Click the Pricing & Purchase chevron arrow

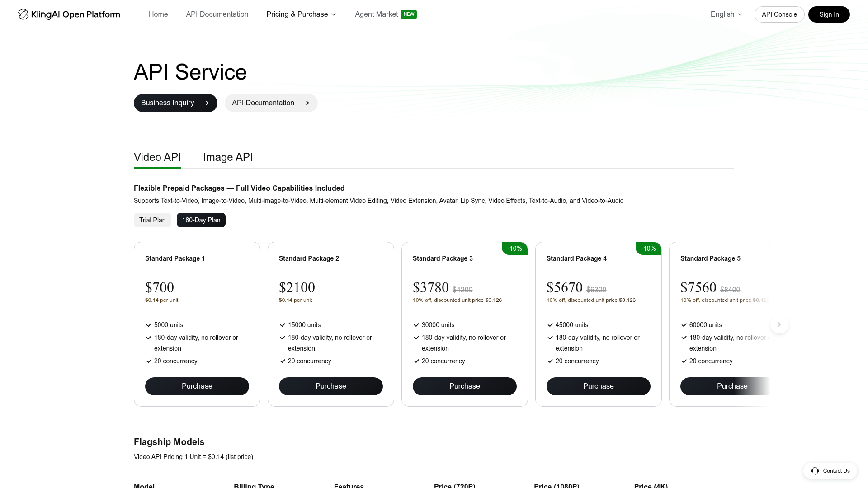coord(334,14)
